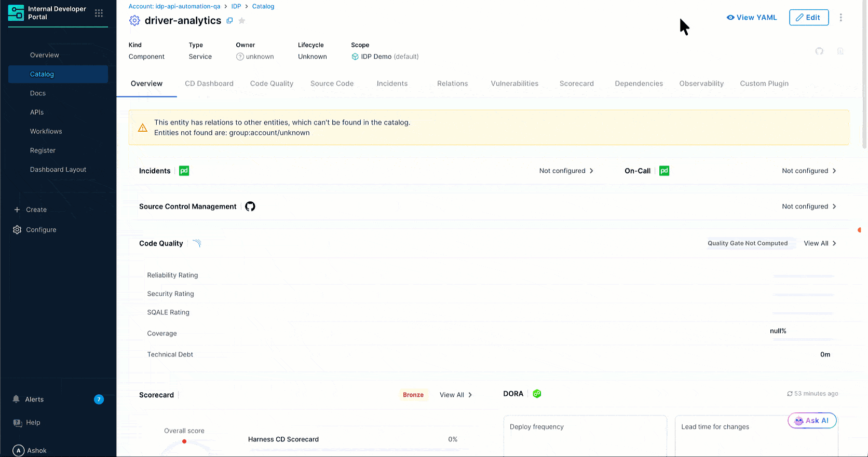Follow the IDP breadcrumb link
The image size is (868, 457).
pyautogui.click(x=236, y=6)
